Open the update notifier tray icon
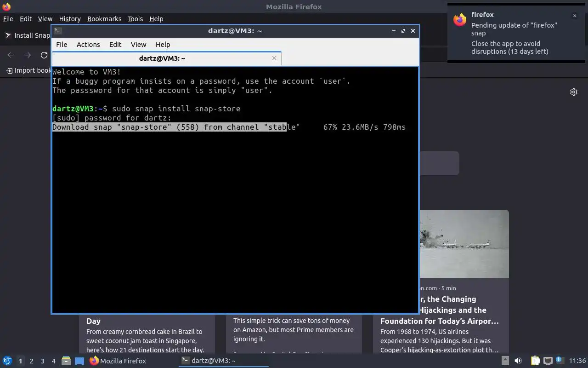This screenshot has width=588, height=368. tap(559, 360)
